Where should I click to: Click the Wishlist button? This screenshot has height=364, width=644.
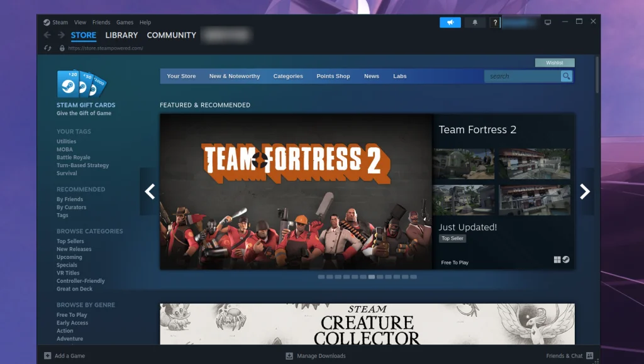[x=555, y=63]
